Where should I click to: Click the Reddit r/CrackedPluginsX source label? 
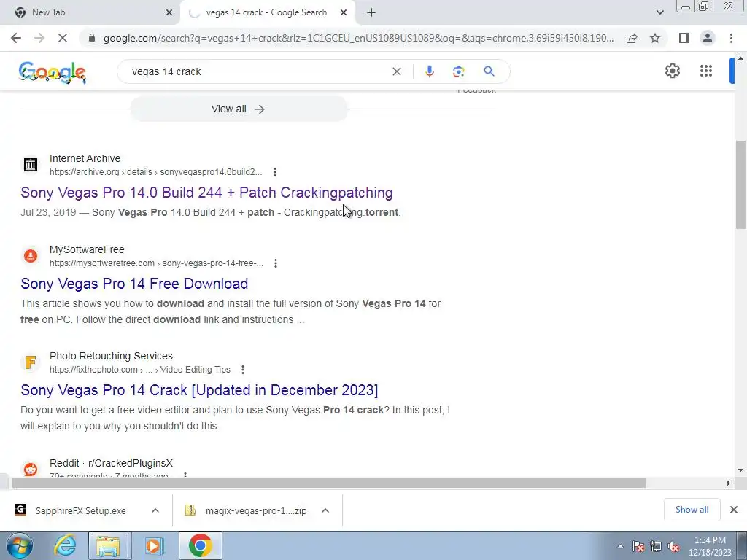coord(111,463)
